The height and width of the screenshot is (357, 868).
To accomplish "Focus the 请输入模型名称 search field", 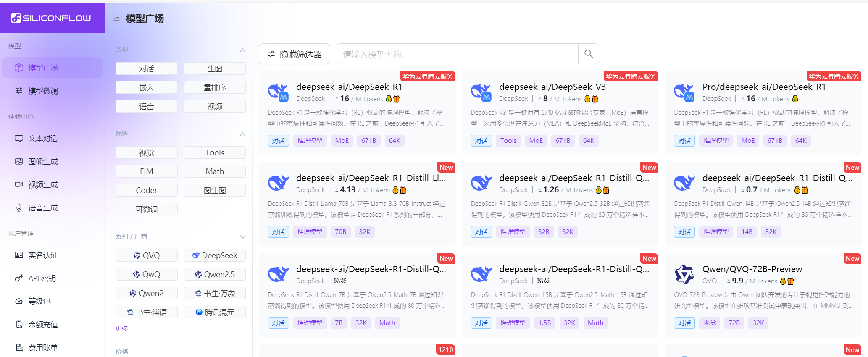I will [x=458, y=54].
